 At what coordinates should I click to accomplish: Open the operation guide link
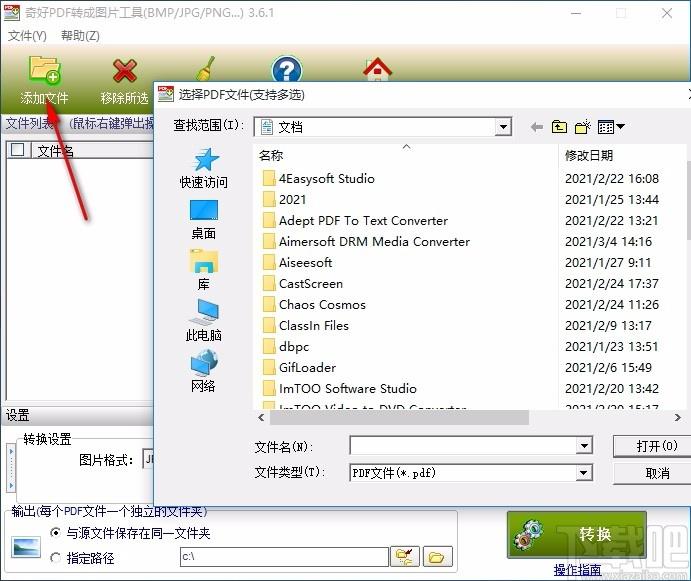577,570
